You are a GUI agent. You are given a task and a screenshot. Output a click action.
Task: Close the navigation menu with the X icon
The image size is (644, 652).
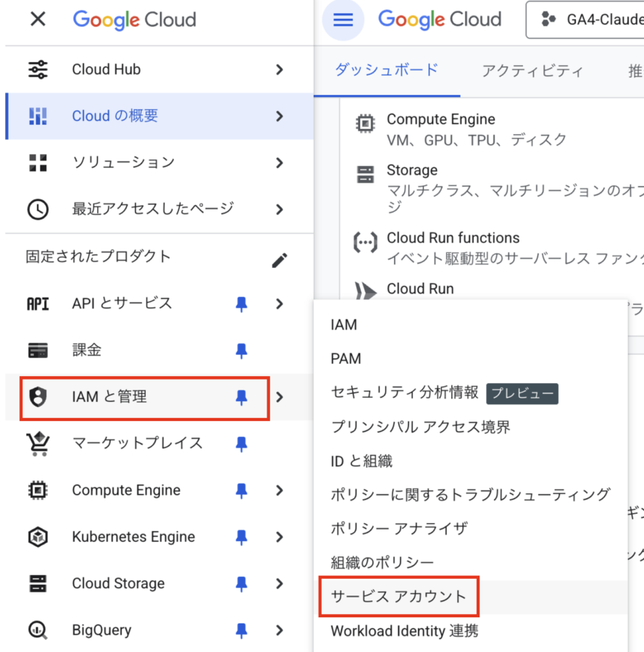pyautogui.click(x=38, y=20)
